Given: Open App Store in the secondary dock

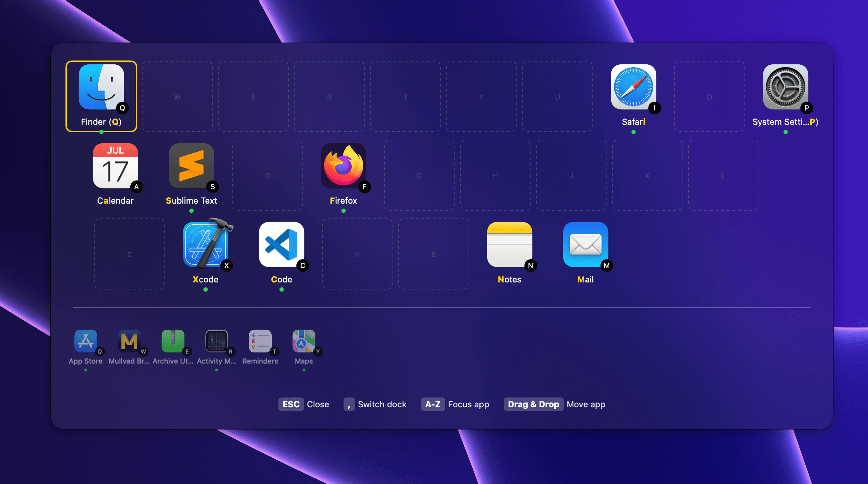Looking at the screenshot, I should [x=86, y=341].
